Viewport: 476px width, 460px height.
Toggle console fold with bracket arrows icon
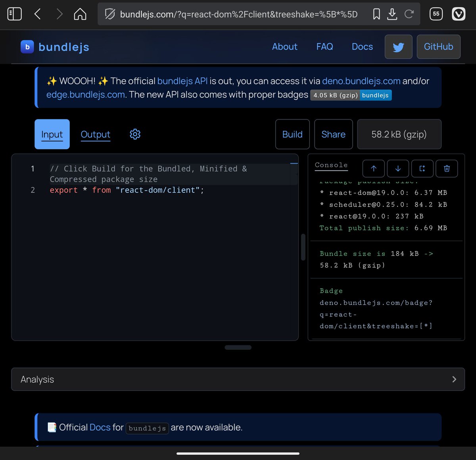pyautogui.click(x=422, y=169)
